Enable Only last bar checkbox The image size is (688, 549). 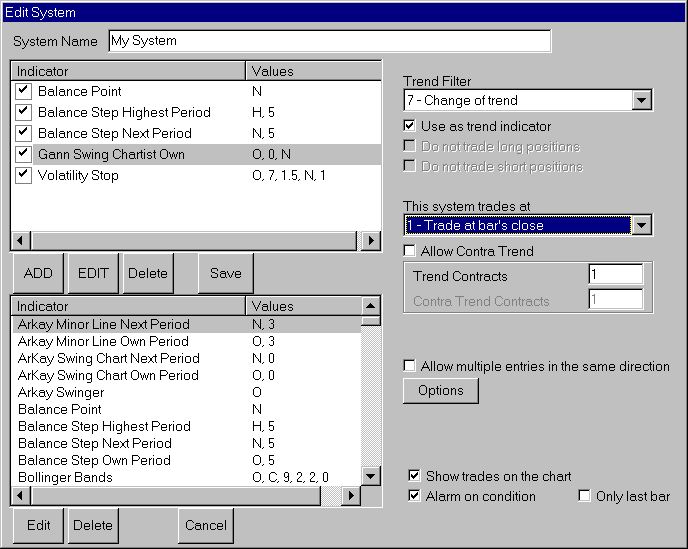[x=584, y=497]
